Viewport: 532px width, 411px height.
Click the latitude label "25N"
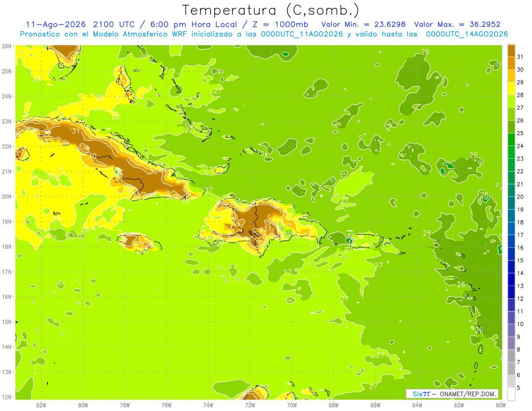click(7, 71)
